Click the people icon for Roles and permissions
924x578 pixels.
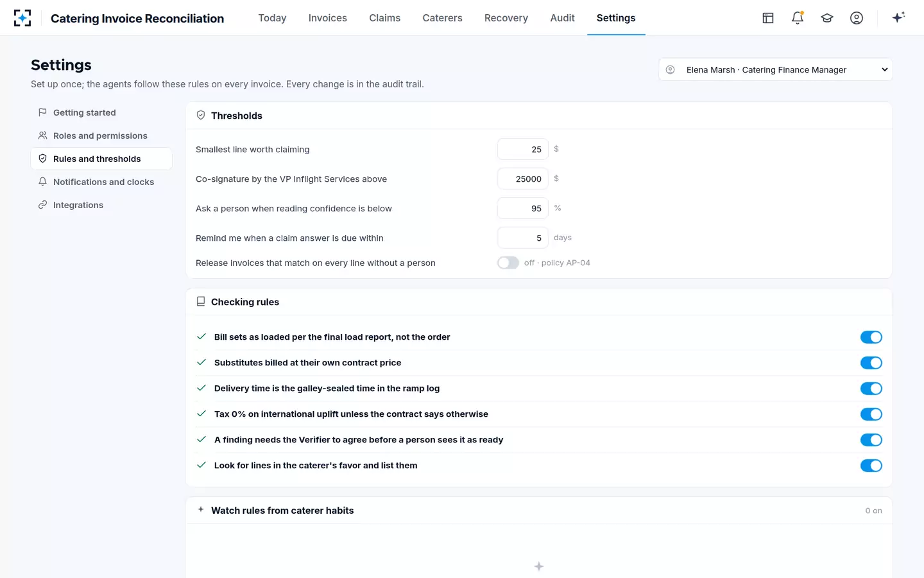tap(42, 136)
